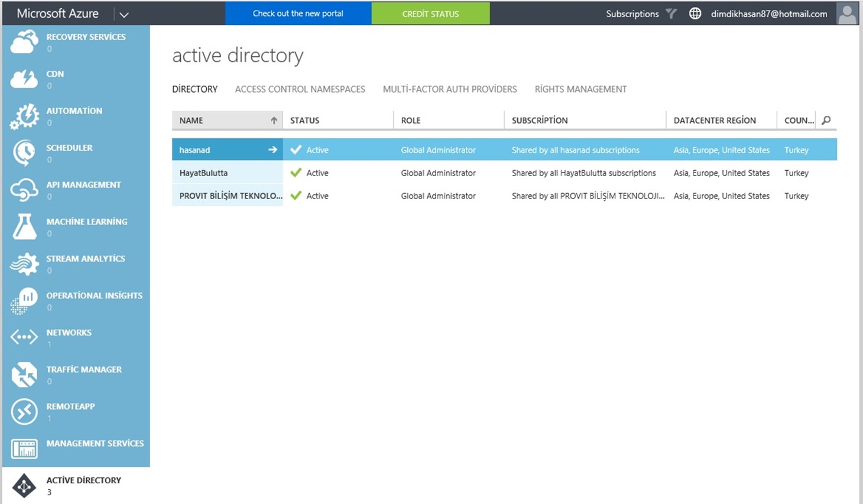
Task: Open Management Services icon
Action: click(x=24, y=449)
